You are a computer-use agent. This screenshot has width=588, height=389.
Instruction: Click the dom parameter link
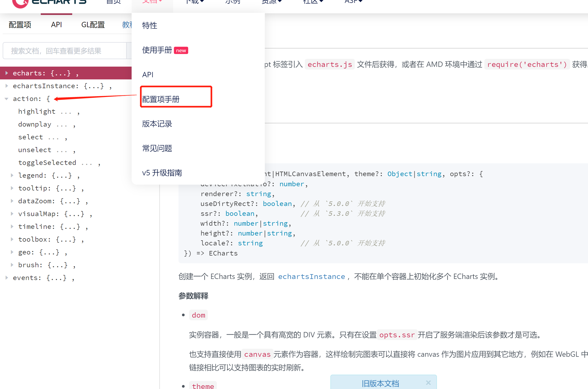tap(198, 315)
